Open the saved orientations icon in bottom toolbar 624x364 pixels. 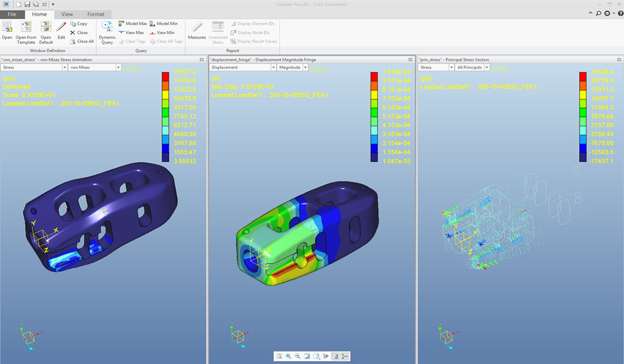click(316, 356)
